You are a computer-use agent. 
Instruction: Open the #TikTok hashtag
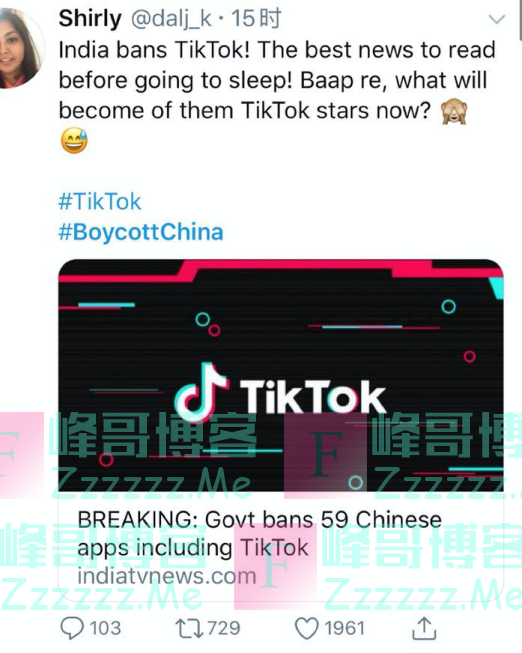point(100,202)
